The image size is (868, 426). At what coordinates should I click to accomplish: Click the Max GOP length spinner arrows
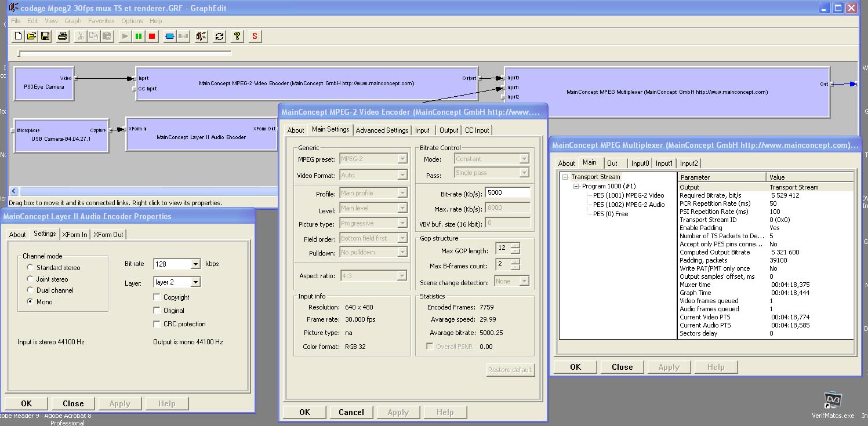515,248
